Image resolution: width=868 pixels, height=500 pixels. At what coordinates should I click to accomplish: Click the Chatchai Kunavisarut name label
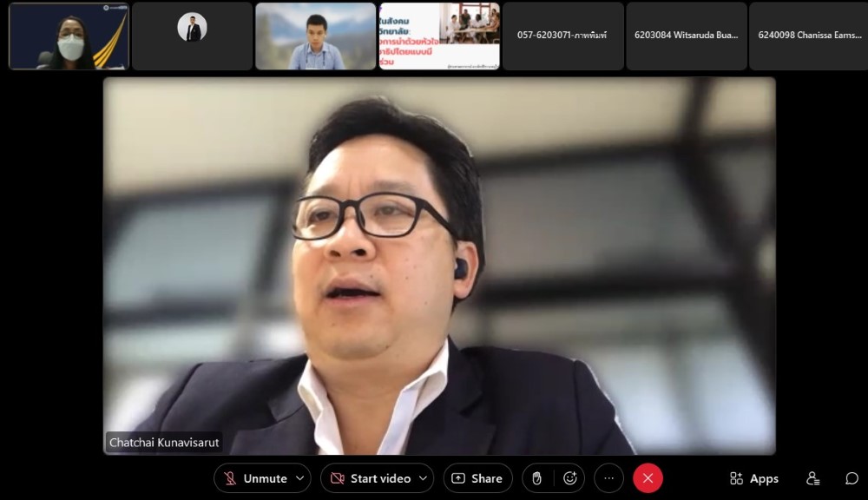coord(163,443)
